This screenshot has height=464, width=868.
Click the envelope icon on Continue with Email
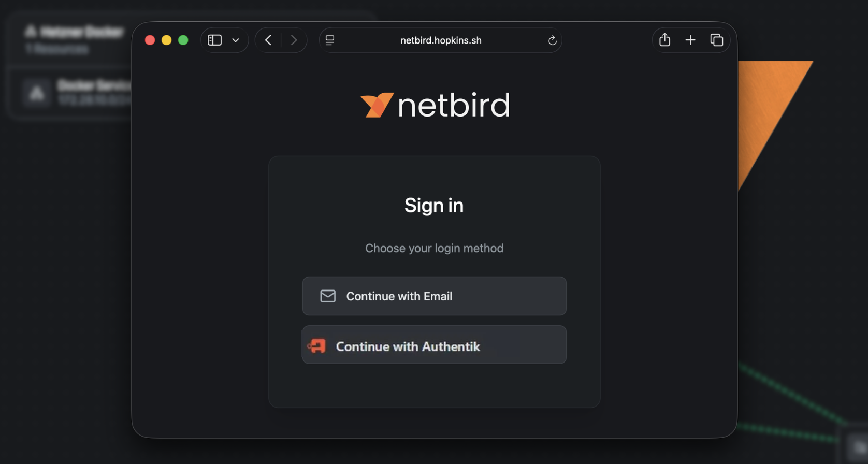(328, 296)
